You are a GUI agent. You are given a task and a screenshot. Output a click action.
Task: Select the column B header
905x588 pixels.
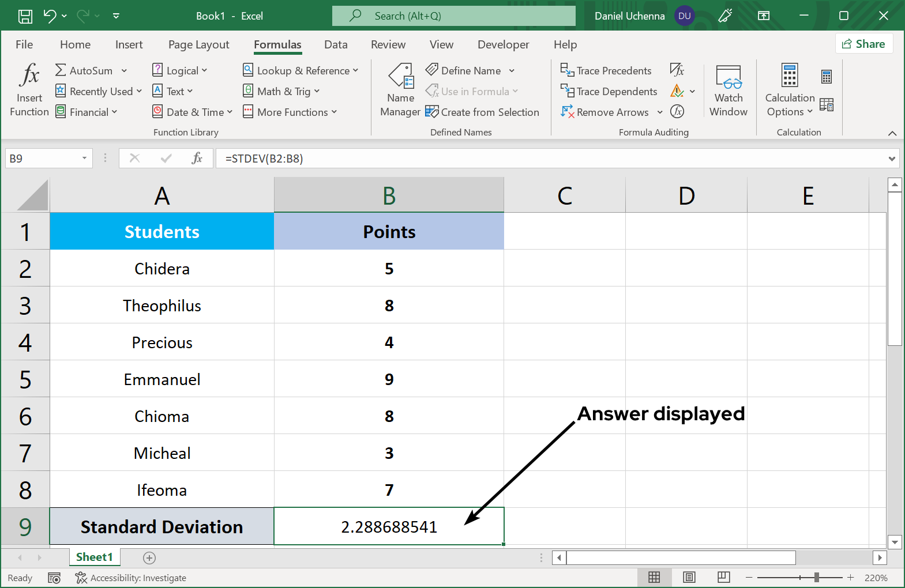coord(389,195)
